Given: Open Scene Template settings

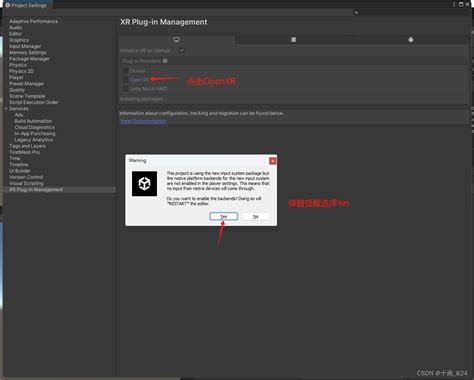Looking at the screenshot, I should 27,96.
